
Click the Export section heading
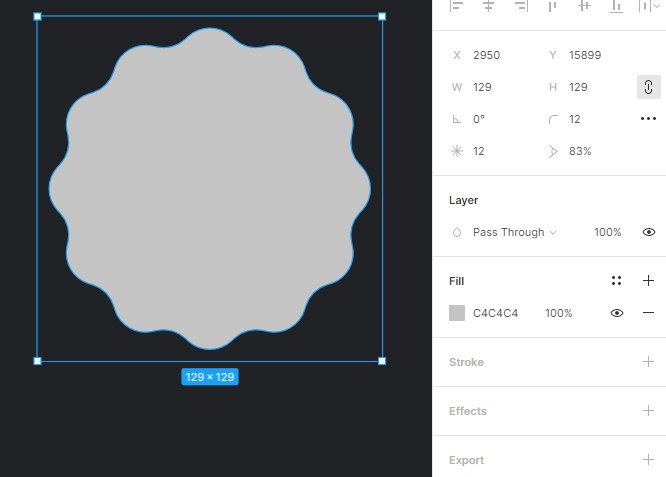coord(466,460)
